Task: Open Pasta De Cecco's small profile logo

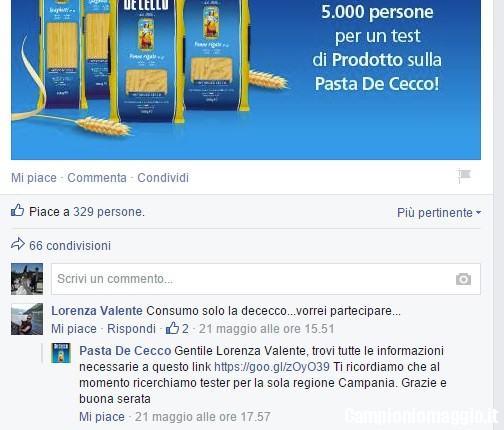Action: tap(61, 353)
